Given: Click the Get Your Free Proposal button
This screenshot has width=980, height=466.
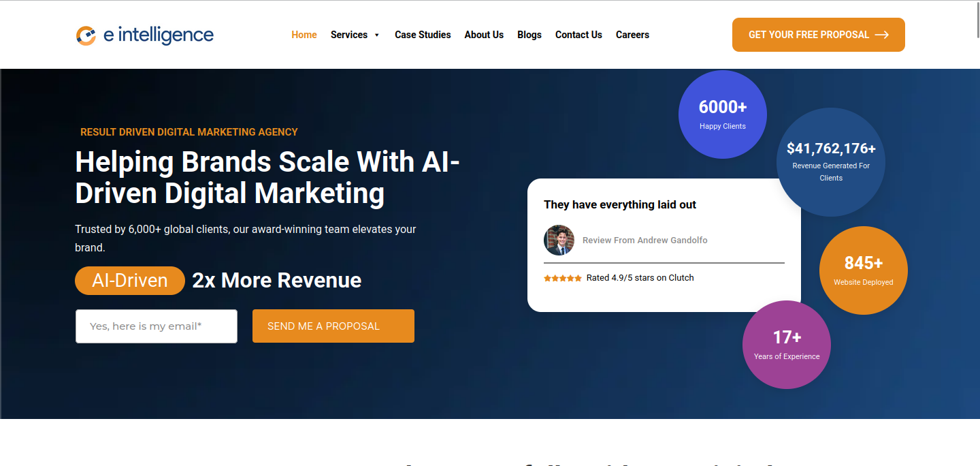Looking at the screenshot, I should (808, 35).
